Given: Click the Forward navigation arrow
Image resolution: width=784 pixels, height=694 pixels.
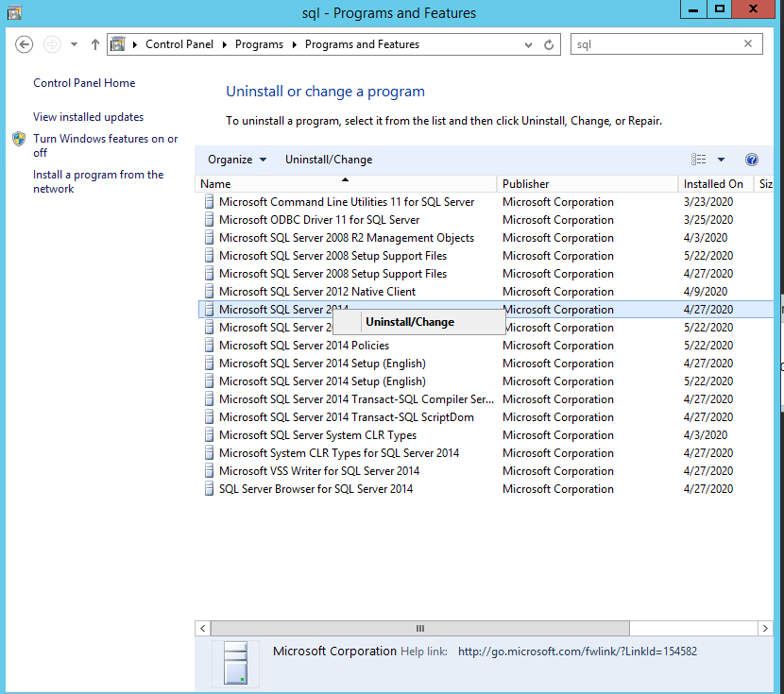Looking at the screenshot, I should coord(52,44).
